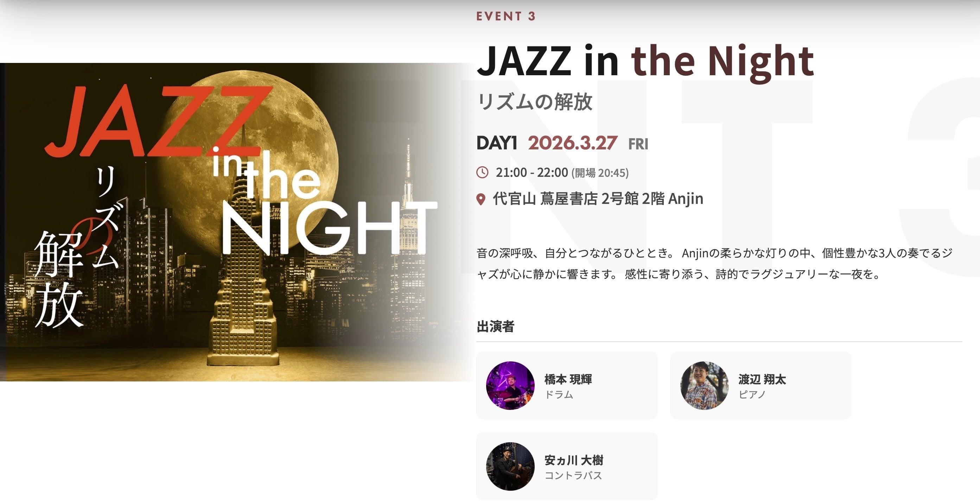980x502 pixels.
Task: Select the 渡辺 翔太 performer name
Action: 762,379
